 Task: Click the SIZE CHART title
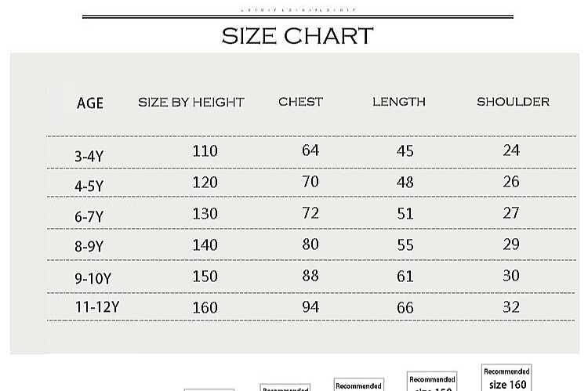(x=297, y=36)
